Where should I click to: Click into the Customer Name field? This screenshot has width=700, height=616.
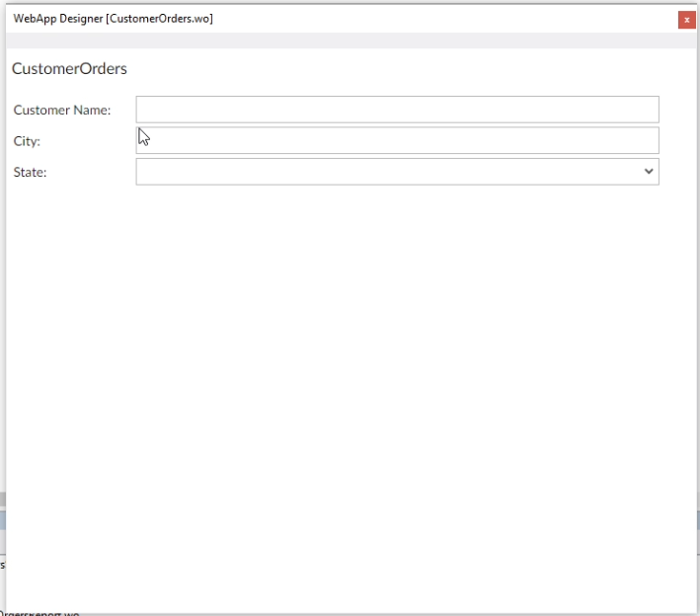coord(395,110)
